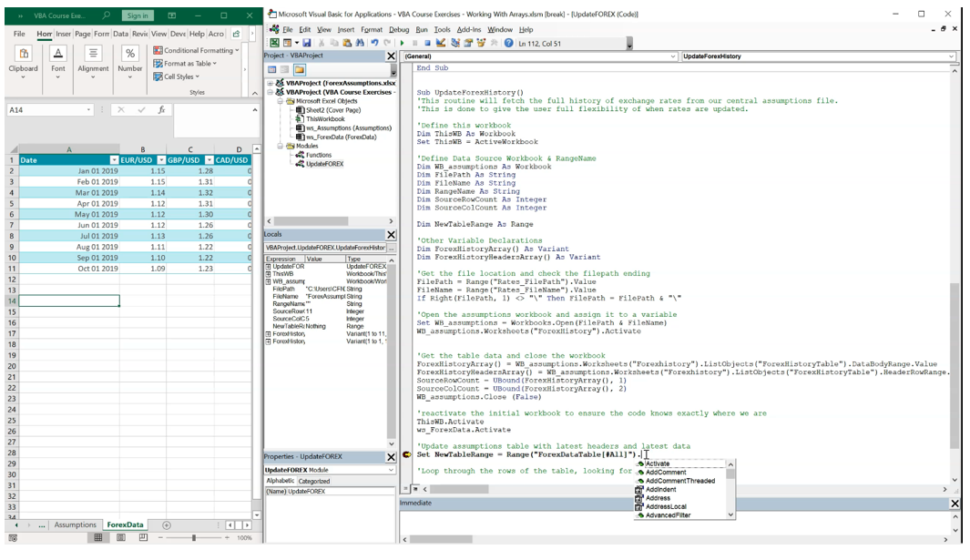The height and width of the screenshot is (560, 970).
Task: Open the Tools menu in VBA editor
Action: 442,30
